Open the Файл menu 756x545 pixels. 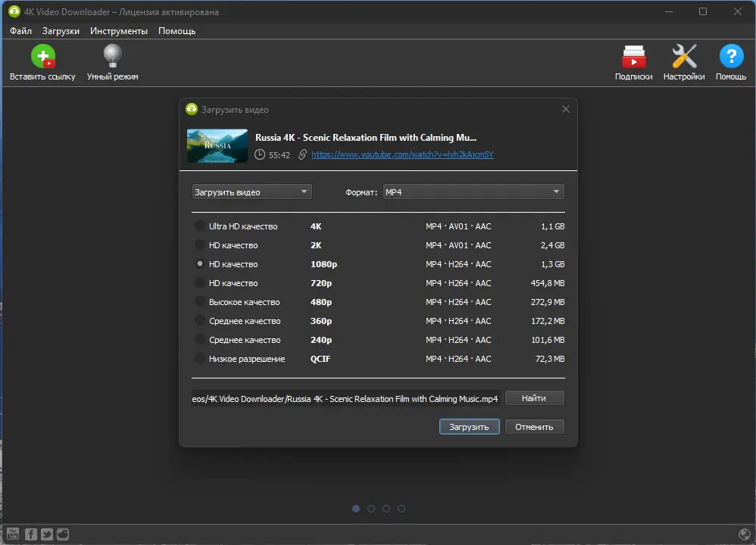tap(20, 31)
